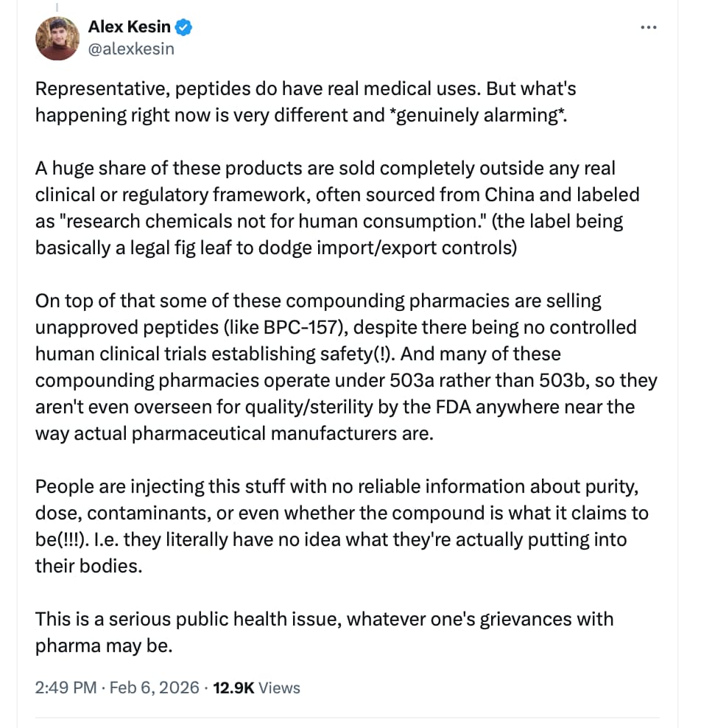Open Alex Kesin's profile picture
Viewport: 701px width, 728px height.
pos(57,38)
